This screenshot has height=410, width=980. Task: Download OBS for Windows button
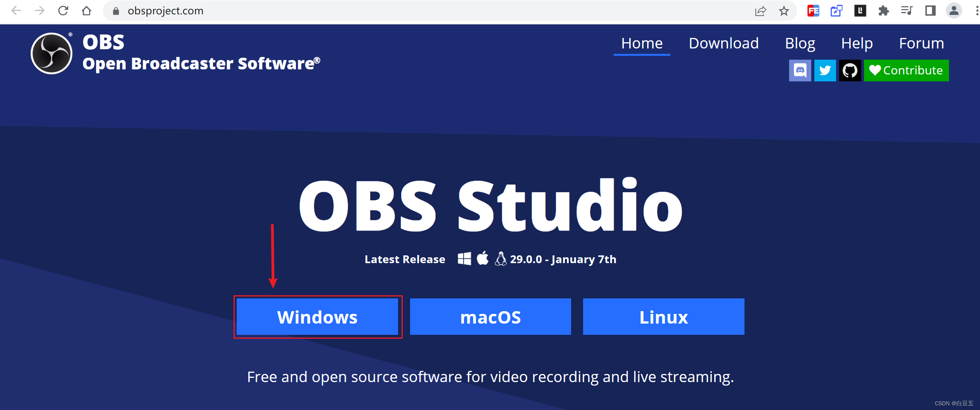point(317,317)
